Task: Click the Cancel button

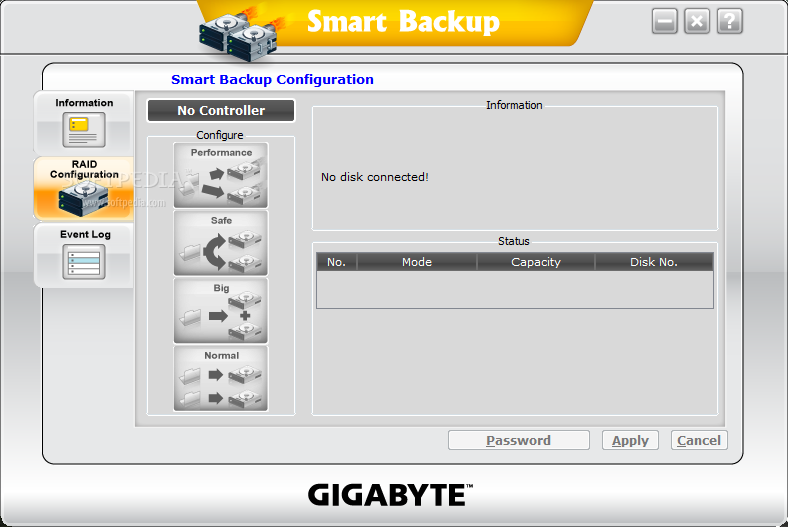Action: 699,440
